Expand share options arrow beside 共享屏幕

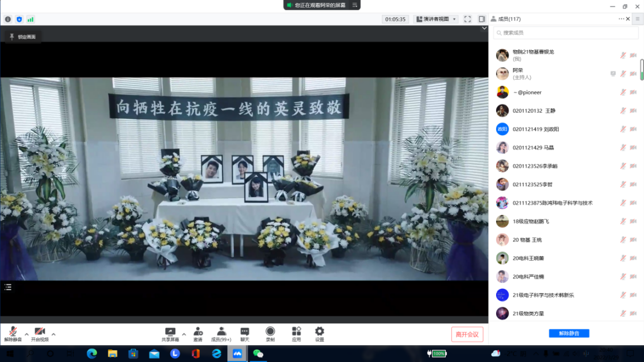coord(184,335)
